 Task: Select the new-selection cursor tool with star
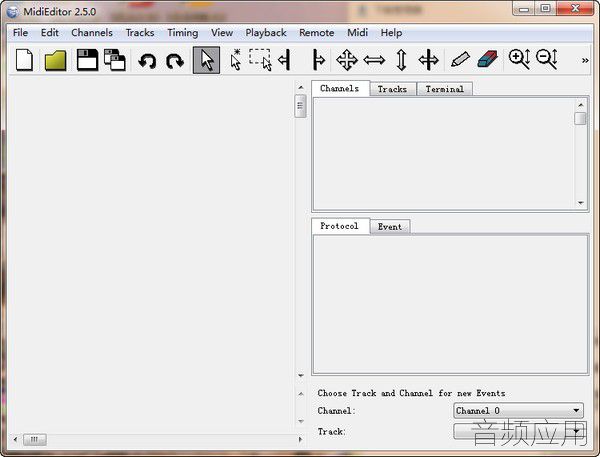point(236,60)
